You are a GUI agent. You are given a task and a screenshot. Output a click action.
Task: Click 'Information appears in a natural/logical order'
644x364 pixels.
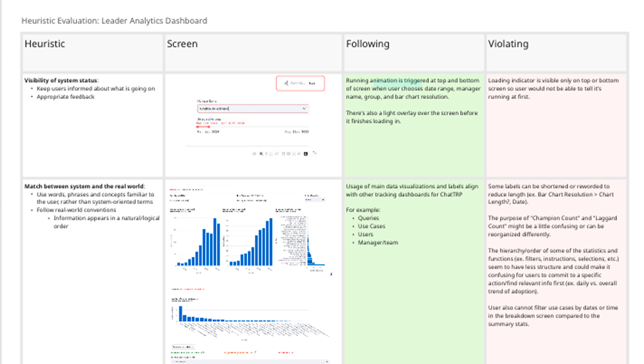[106, 222]
